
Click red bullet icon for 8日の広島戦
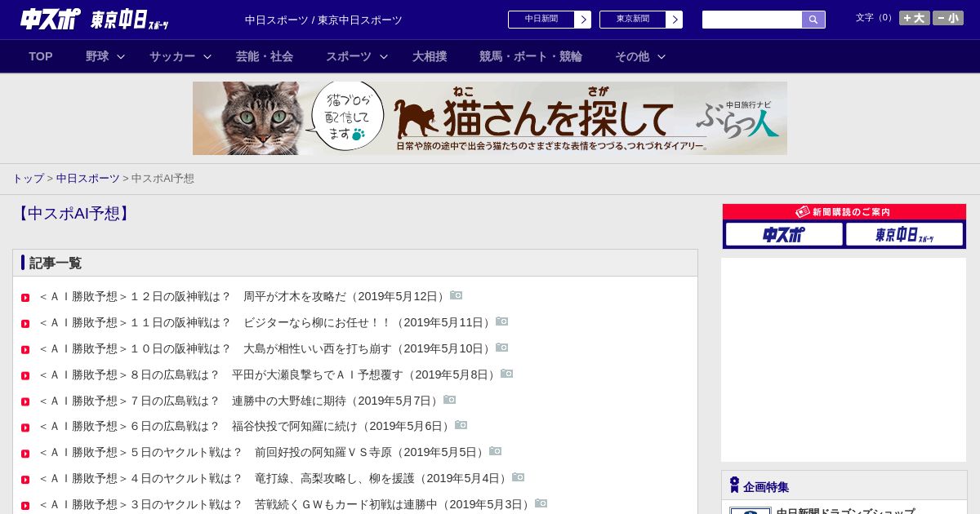coord(25,376)
